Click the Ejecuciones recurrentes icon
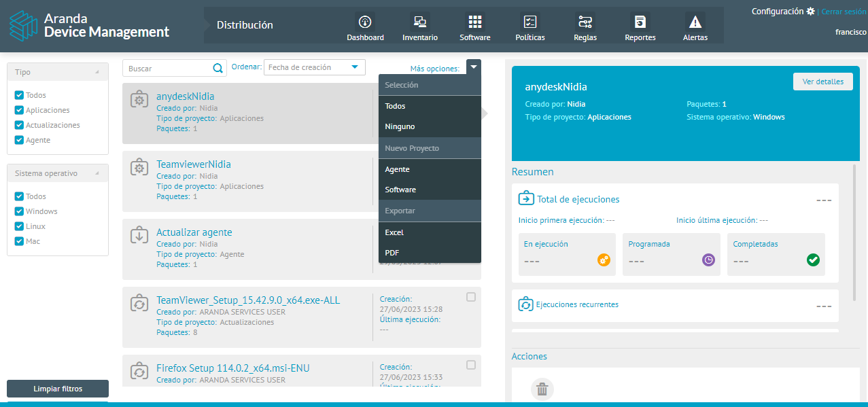Viewport: 868px width, 407px height. (526, 304)
